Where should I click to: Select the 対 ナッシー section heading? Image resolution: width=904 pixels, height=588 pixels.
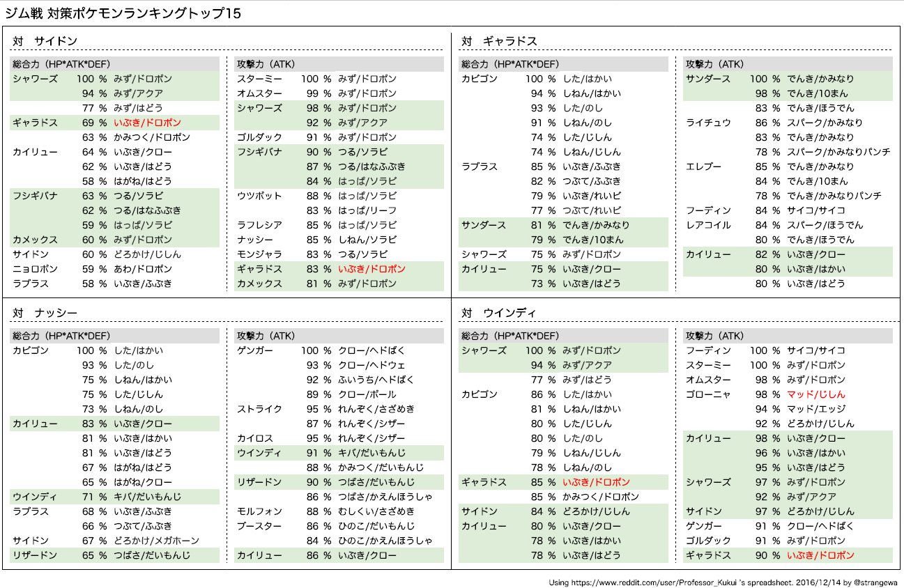tap(45, 313)
